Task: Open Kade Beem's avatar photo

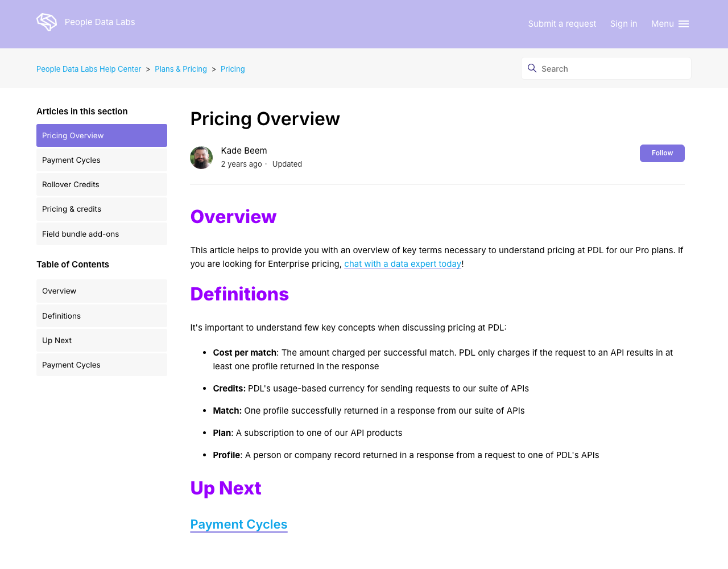Action: [201, 158]
